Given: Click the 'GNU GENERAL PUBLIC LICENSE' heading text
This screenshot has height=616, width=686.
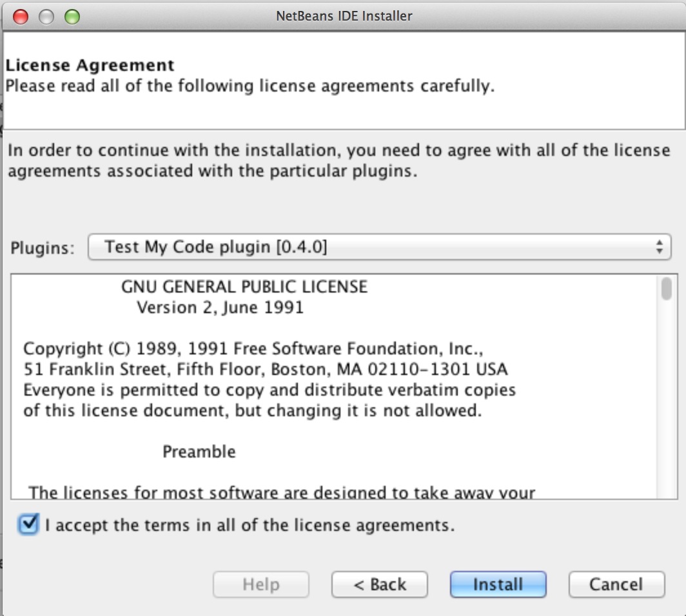Looking at the screenshot, I should point(244,287).
